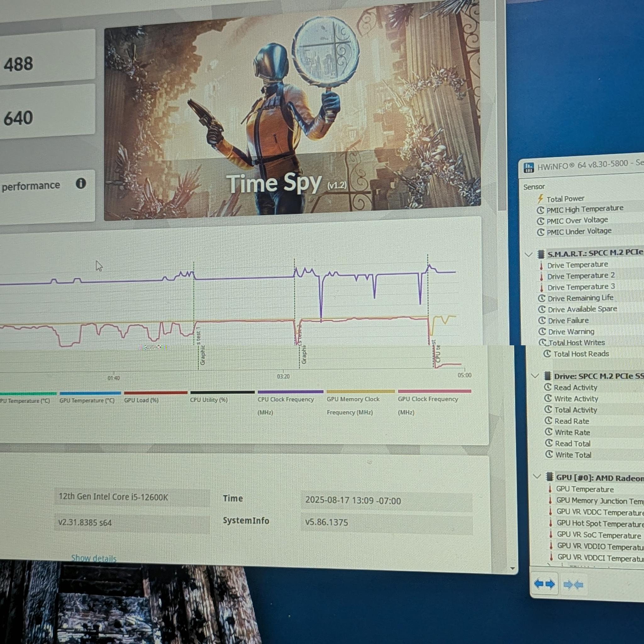Click the Sensor column header in HWiNFO
Viewport: 644px width, 644px height.
[534, 187]
